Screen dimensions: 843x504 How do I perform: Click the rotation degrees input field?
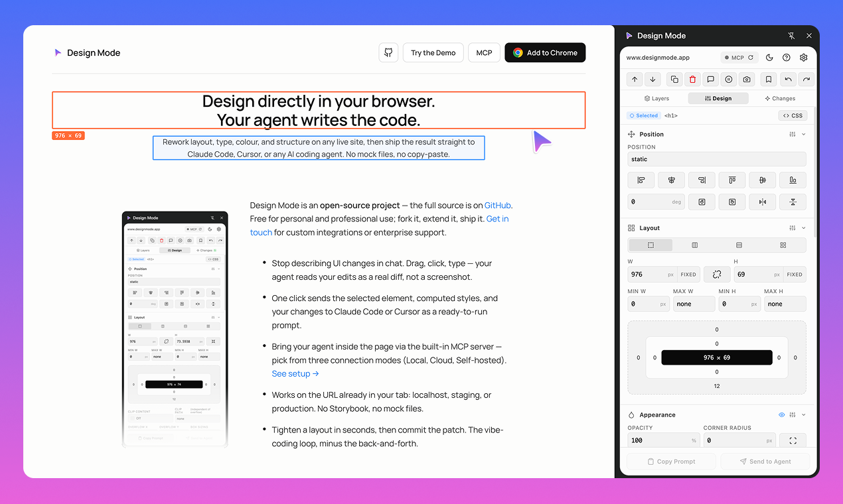(x=656, y=202)
